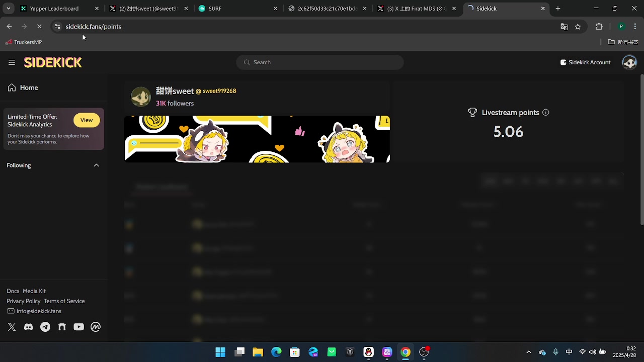Open Sidekick's CoinMarketCap icon

click(96, 327)
